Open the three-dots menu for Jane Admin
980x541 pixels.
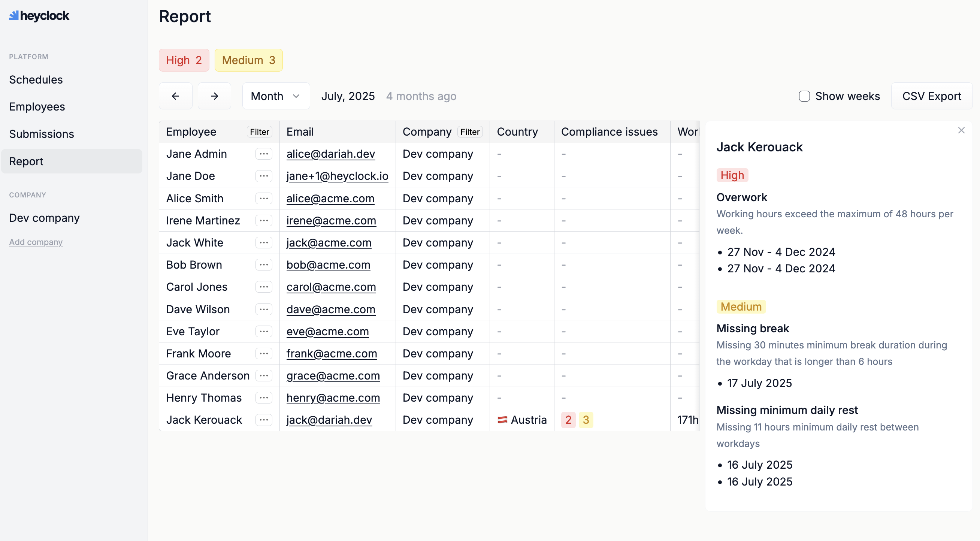click(264, 154)
